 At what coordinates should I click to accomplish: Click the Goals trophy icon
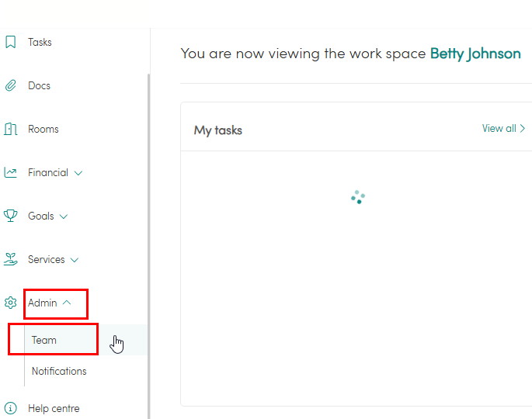click(x=11, y=216)
